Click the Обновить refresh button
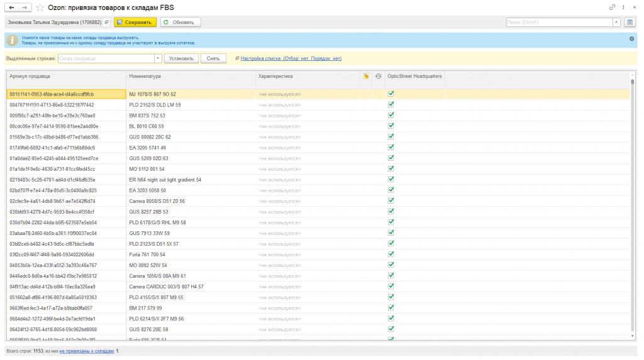644x360 pixels. point(180,22)
